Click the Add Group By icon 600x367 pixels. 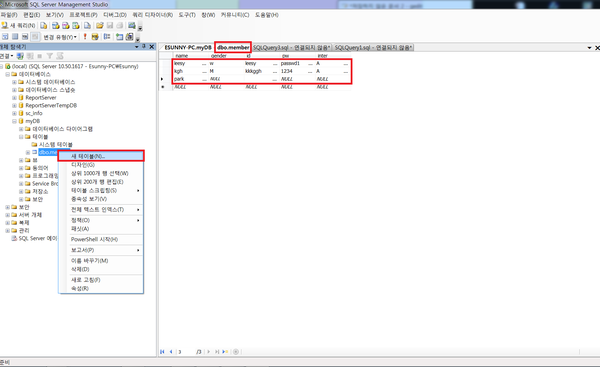click(x=107, y=37)
